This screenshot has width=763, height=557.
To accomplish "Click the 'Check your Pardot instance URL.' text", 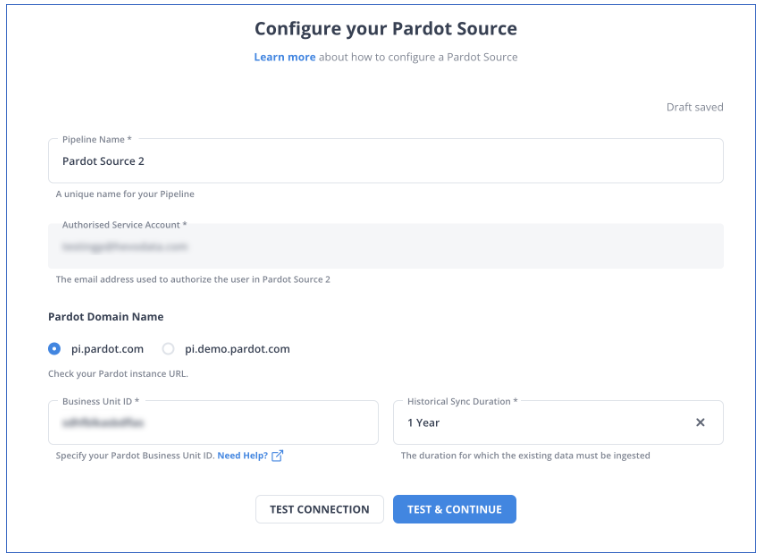I will (x=118, y=374).
